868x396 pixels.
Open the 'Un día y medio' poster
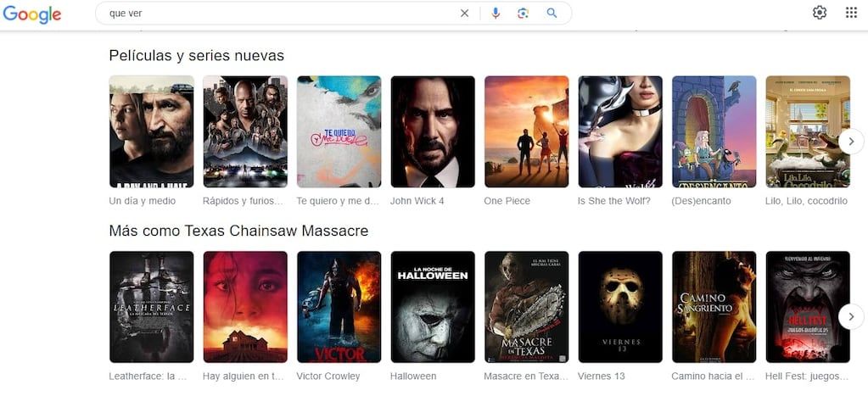click(152, 131)
